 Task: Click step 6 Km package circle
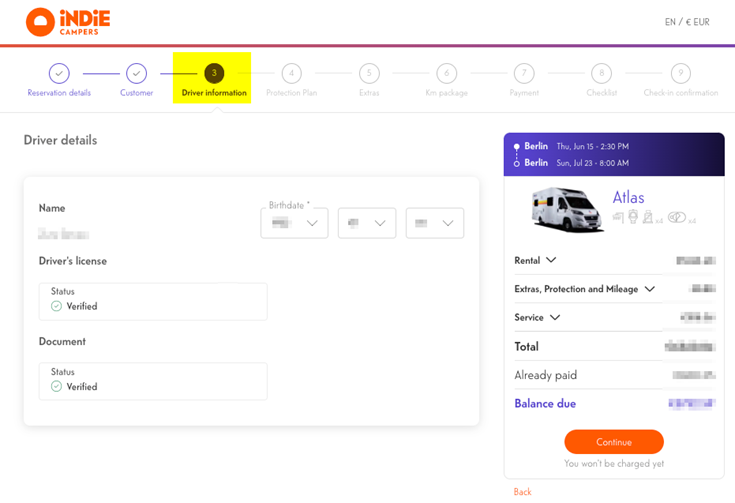coord(446,73)
